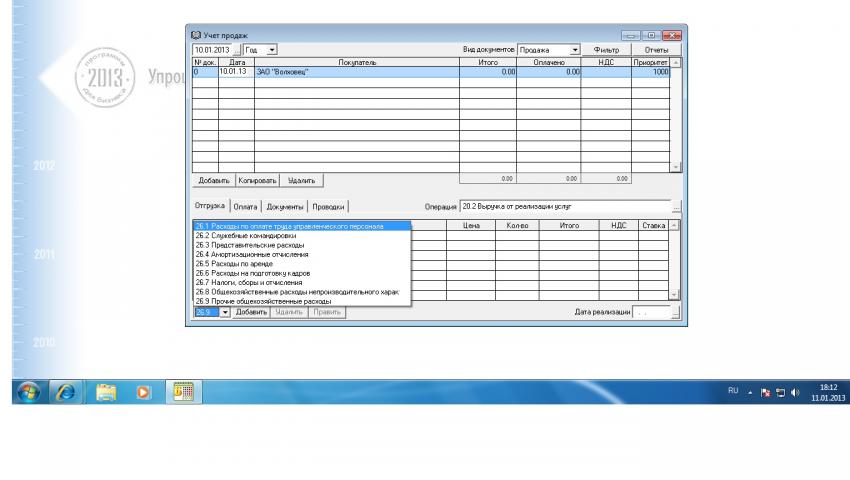Open Windows Explorer folder icon on taskbar
Image resolution: width=850 pixels, height=480 pixels.
106,392
